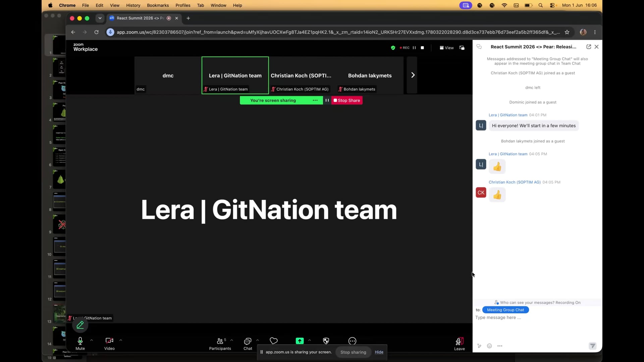Open screen sharing more options dots
Viewport: 644px width, 362px height.
tap(315, 100)
